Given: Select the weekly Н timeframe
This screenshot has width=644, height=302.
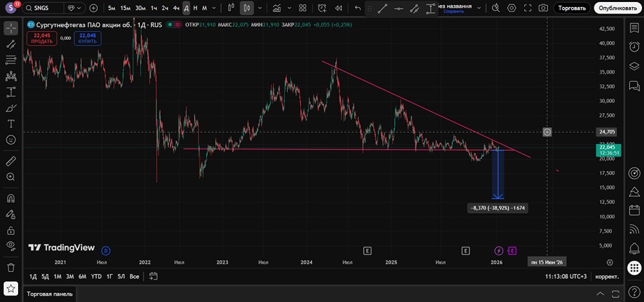Looking at the screenshot, I should point(195,8).
